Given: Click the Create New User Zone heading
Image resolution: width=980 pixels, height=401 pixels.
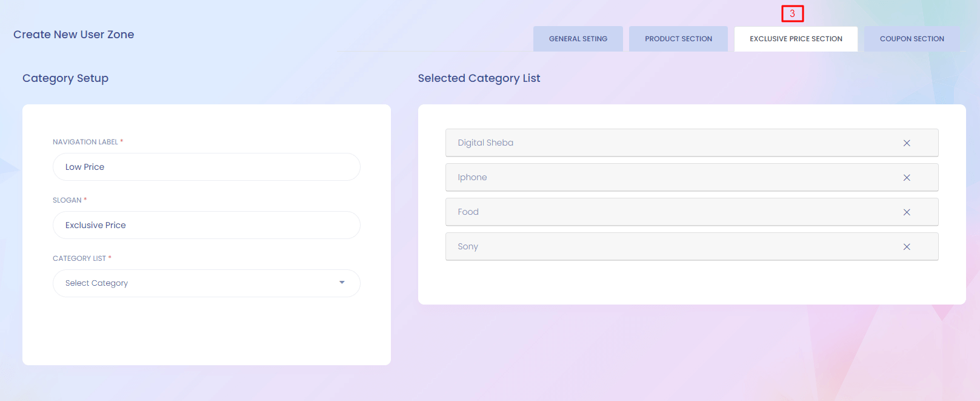Looking at the screenshot, I should [74, 35].
